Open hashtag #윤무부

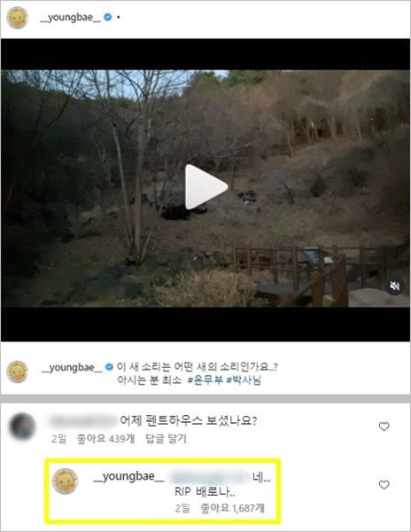pos(205,380)
